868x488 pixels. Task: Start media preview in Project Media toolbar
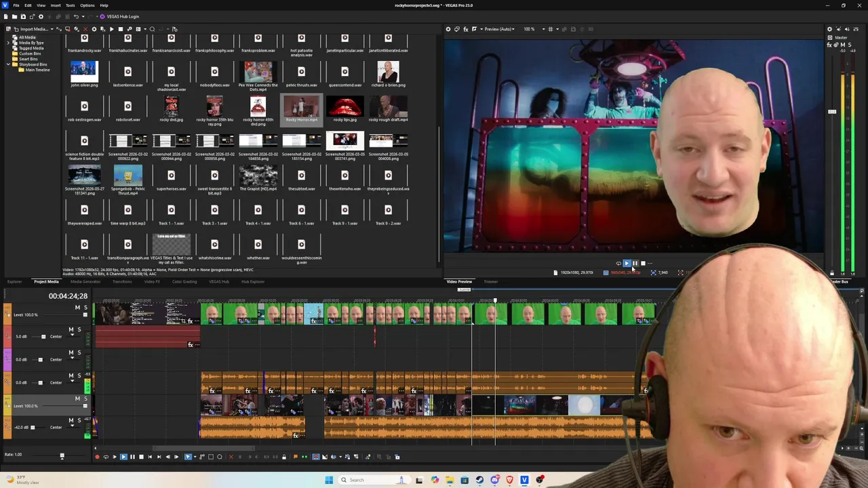click(111, 29)
